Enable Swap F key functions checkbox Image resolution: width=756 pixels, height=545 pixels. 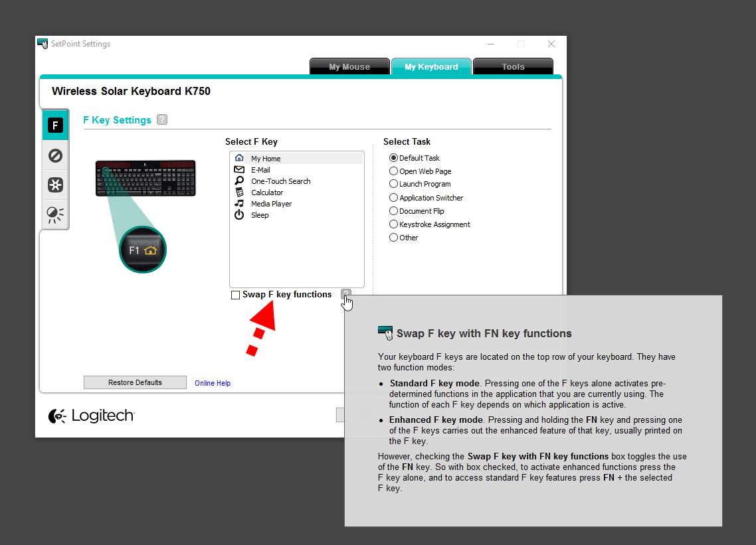[x=235, y=295]
